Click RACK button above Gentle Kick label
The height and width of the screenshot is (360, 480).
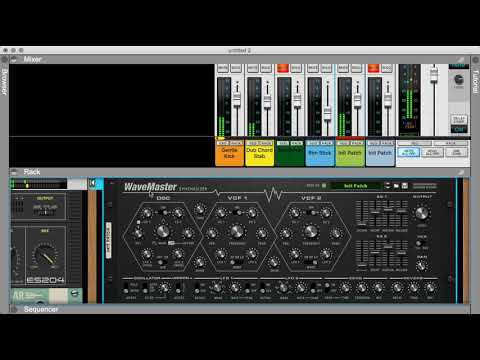[236, 143]
